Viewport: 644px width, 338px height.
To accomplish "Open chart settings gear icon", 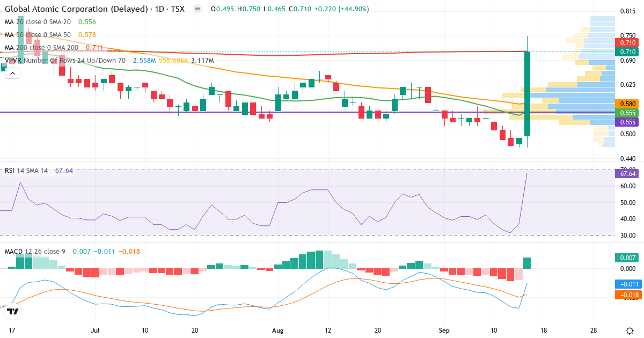I will click(629, 330).
